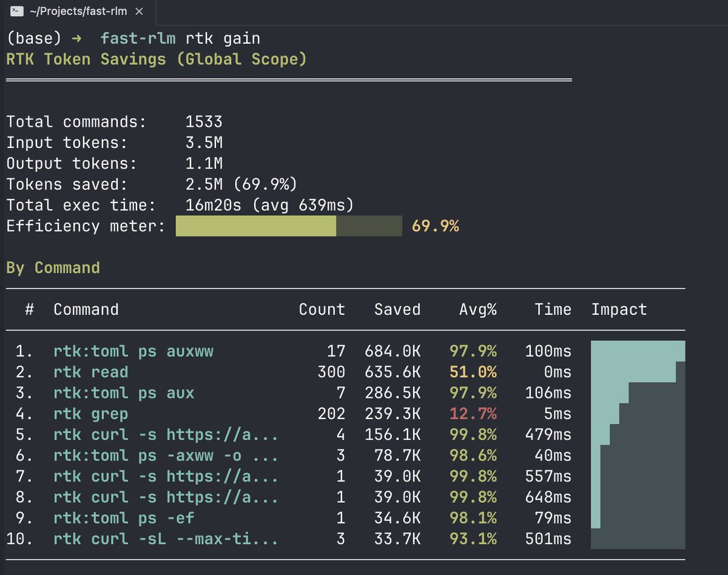
Task: Click the saved value 78.7K
Action: (397, 456)
